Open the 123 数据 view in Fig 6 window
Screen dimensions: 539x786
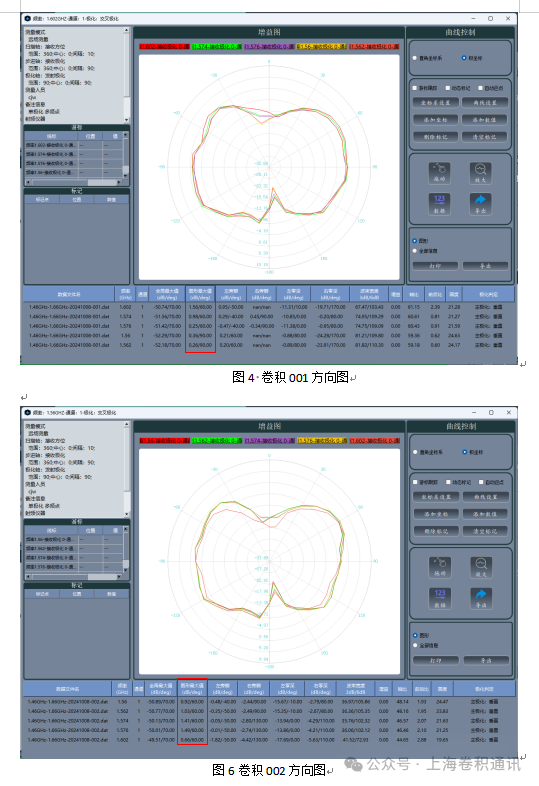(440, 598)
